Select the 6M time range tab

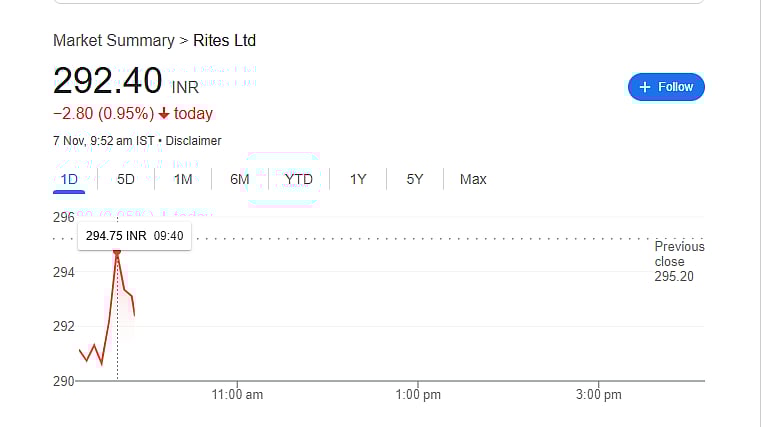[240, 179]
